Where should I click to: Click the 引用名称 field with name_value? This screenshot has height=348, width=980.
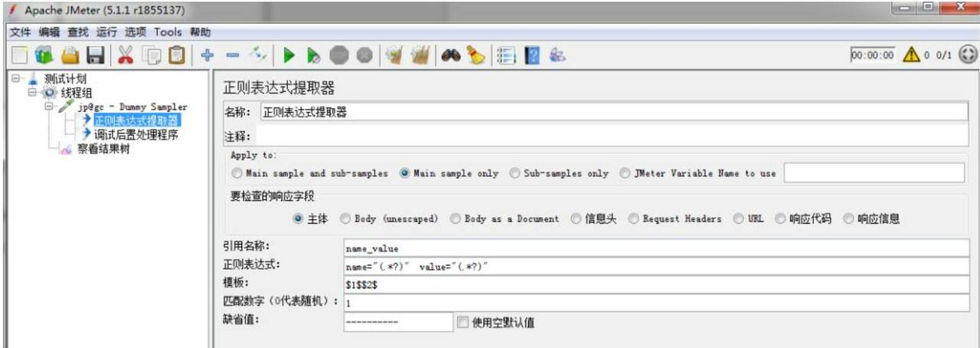click(x=656, y=248)
